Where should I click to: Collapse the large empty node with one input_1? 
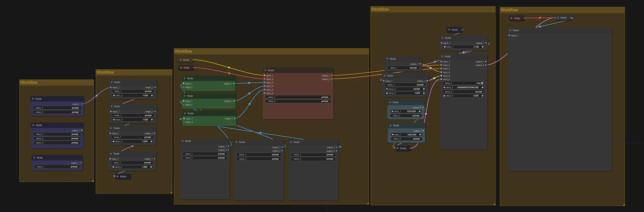click(510, 30)
